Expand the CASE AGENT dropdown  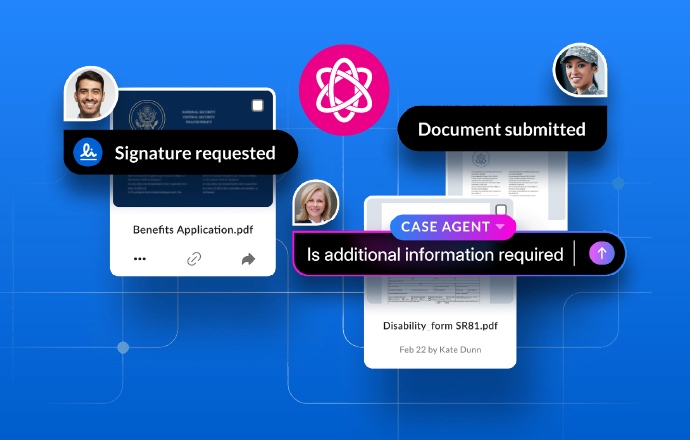point(499,227)
